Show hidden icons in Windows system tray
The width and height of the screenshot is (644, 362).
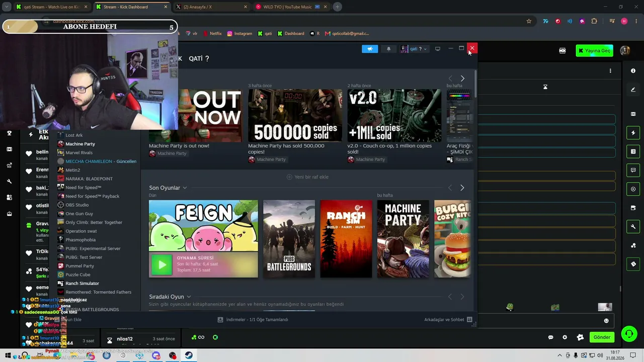(560, 355)
